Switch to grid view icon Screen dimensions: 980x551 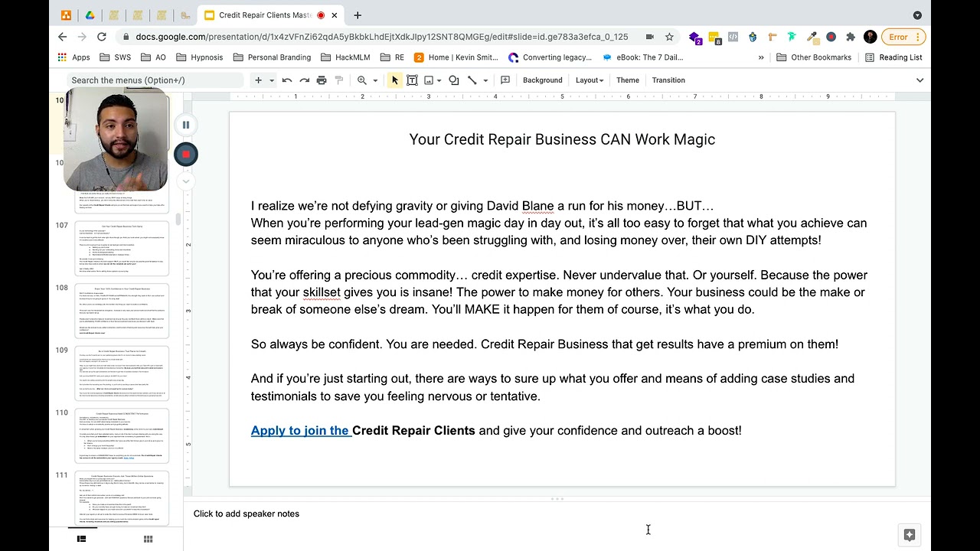click(x=149, y=539)
